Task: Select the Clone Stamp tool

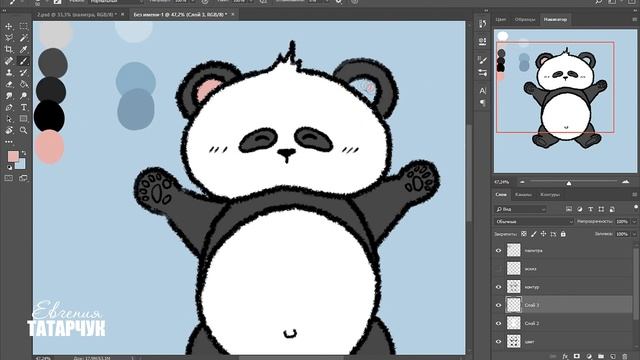Action: 9,73
